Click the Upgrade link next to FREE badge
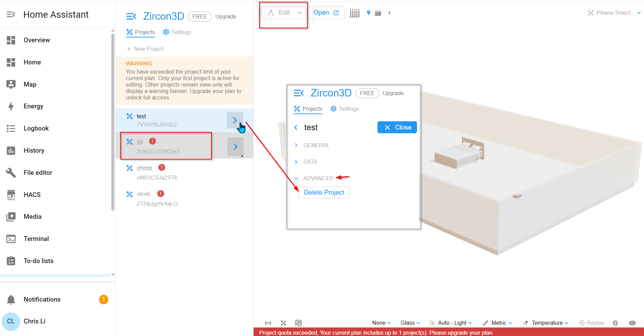Viewport: 644px width, 336px height. point(226,16)
